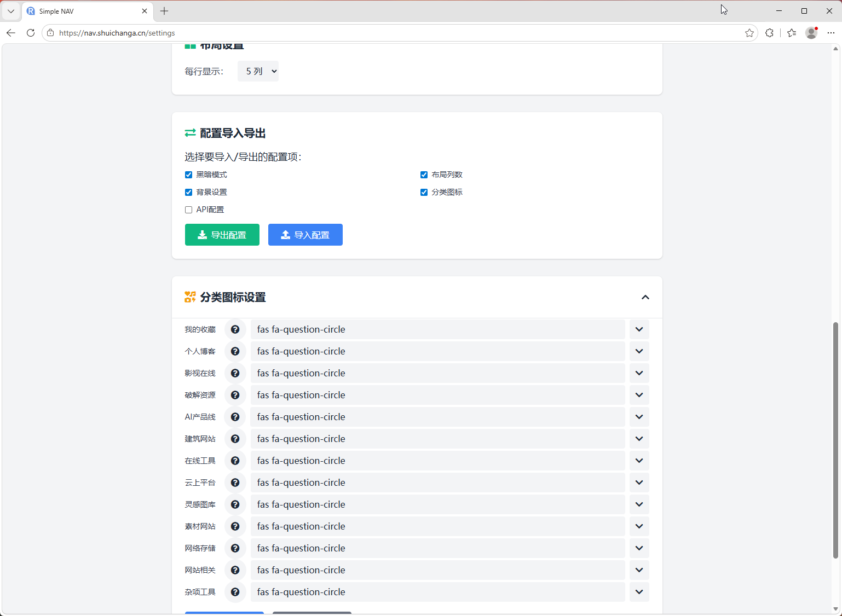Reload the page with the refresh icon
Image resolution: width=842 pixels, height=616 pixels.
point(31,33)
